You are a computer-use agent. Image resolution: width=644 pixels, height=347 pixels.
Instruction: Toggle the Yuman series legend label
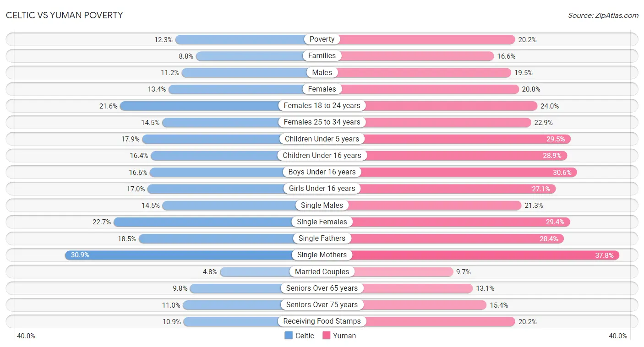(x=344, y=336)
